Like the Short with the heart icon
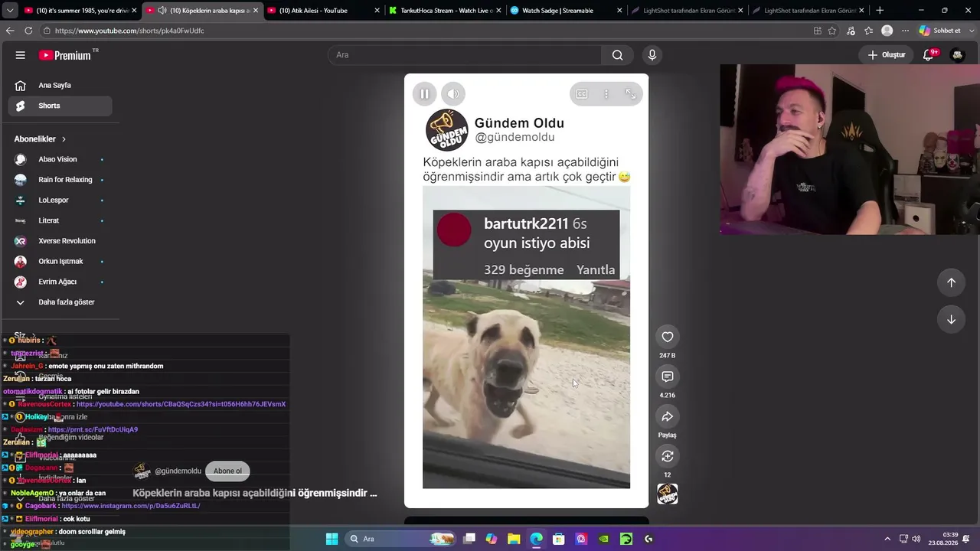The width and height of the screenshot is (980, 551). click(668, 337)
